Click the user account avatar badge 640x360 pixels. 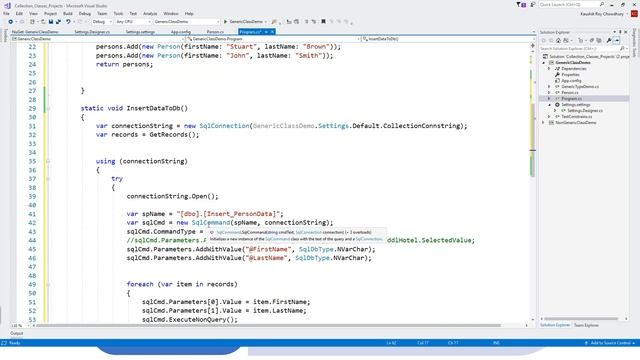(634, 13)
